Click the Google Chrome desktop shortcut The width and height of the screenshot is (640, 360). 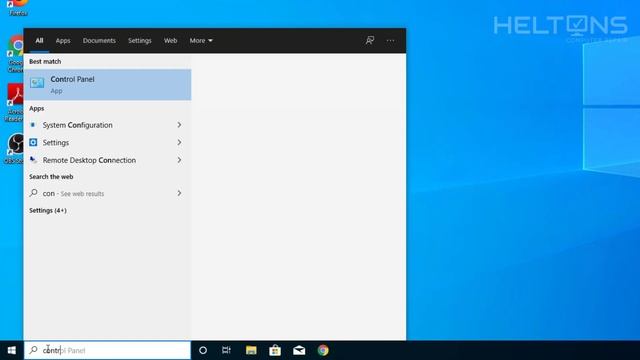[16, 54]
